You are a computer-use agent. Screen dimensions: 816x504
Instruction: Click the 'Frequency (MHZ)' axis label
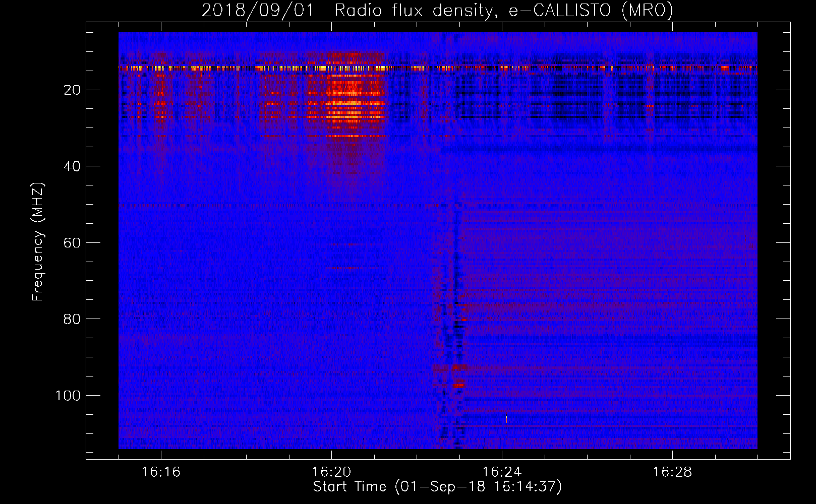[x=38, y=242]
